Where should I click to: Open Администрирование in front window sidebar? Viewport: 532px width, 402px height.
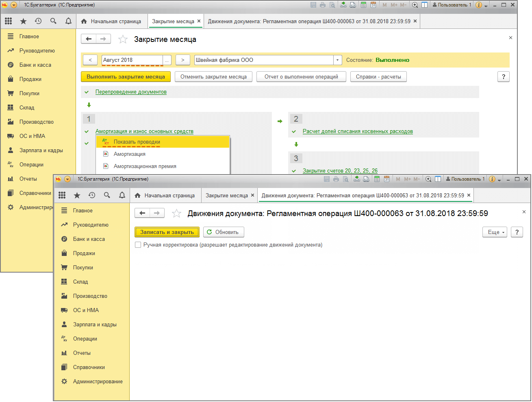pyautogui.click(x=98, y=382)
